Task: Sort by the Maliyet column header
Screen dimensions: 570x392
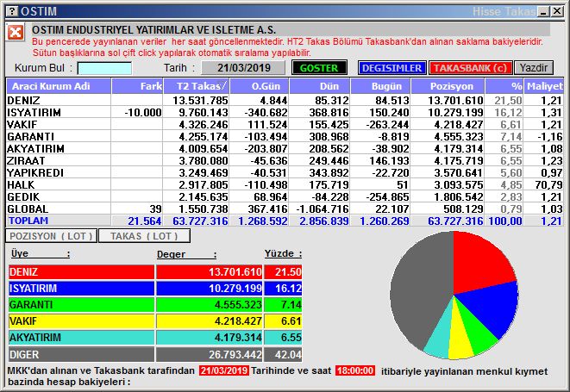Action: tap(544, 86)
